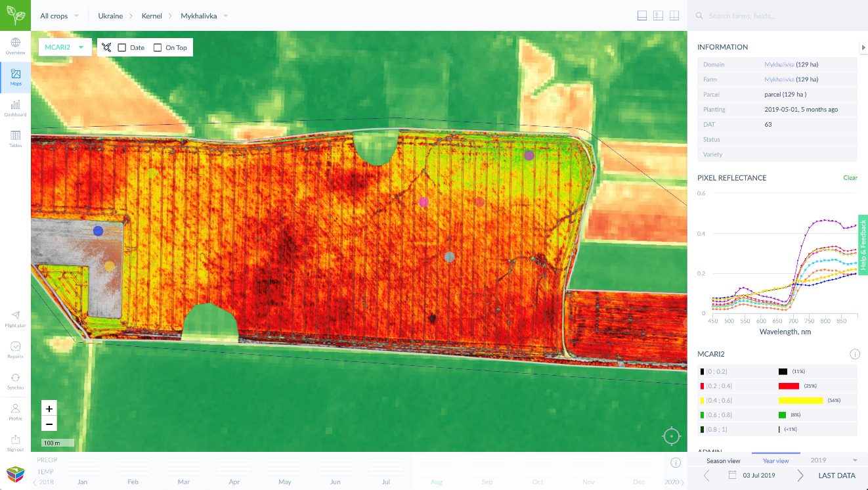Switch to the Season view tab
Screen dimensions: 868x490
pos(723,461)
